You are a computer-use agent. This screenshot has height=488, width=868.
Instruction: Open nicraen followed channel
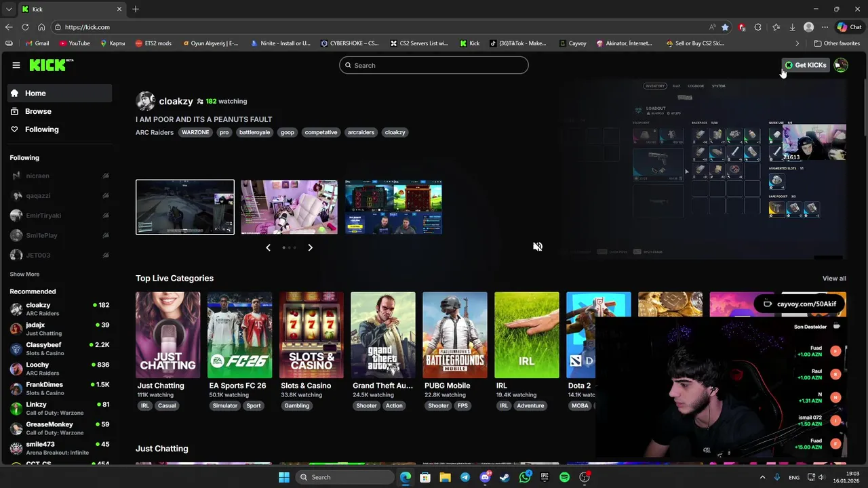(60, 176)
